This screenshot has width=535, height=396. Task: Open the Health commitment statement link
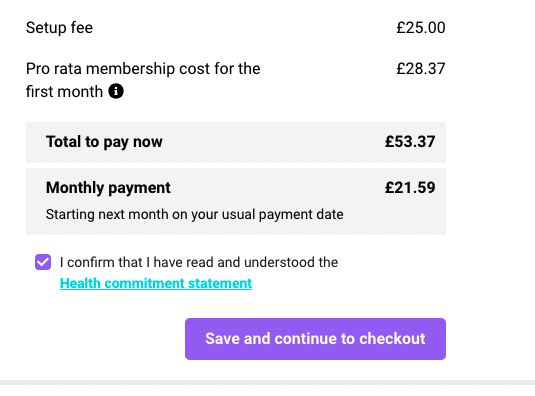click(156, 283)
